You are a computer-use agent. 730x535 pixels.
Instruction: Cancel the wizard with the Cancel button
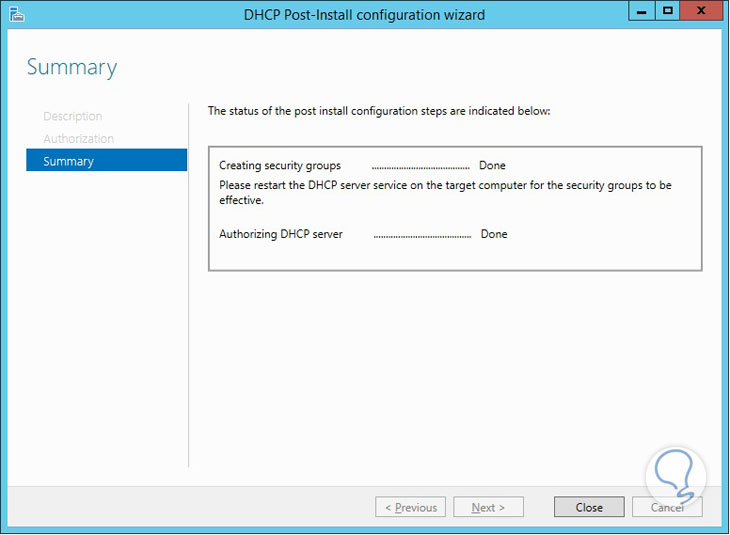click(x=667, y=508)
